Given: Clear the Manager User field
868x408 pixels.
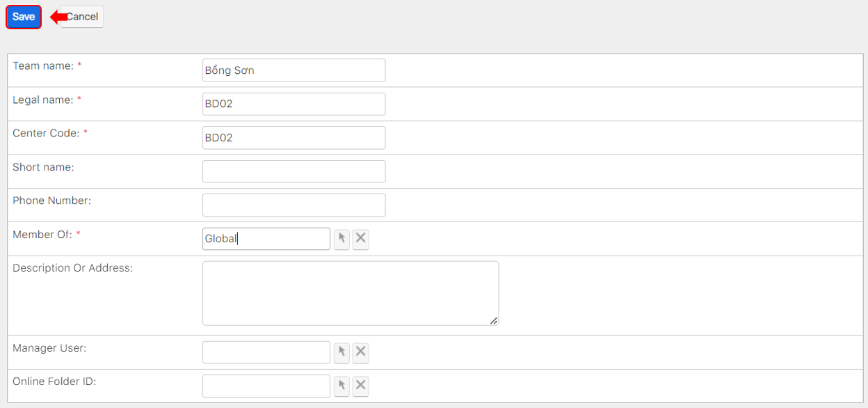Looking at the screenshot, I should pos(360,352).
